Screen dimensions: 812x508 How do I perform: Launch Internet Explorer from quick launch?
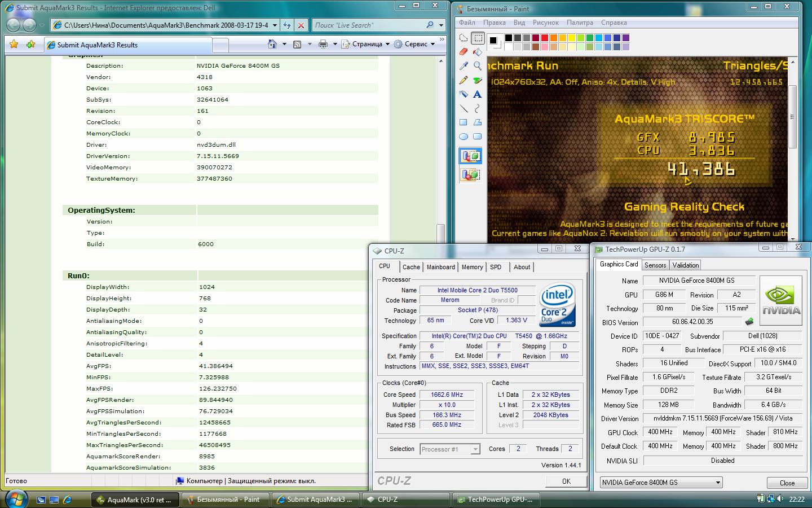coord(68,500)
